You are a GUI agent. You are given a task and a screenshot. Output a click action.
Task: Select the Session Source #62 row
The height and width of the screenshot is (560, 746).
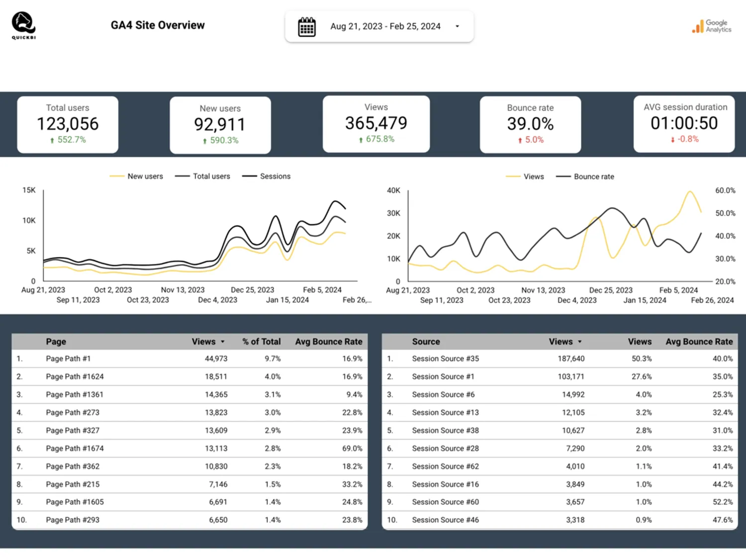[x=560, y=466]
